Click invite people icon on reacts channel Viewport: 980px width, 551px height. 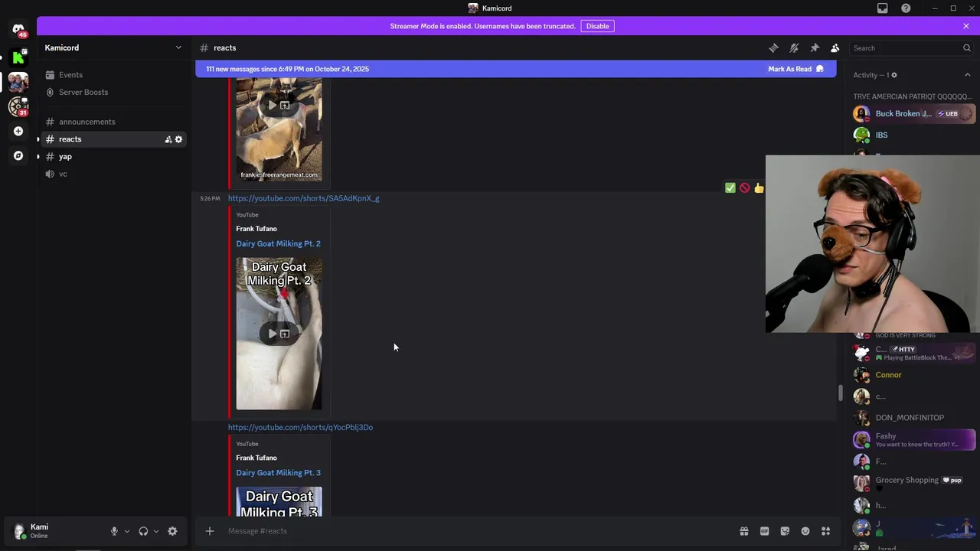pyautogui.click(x=168, y=139)
